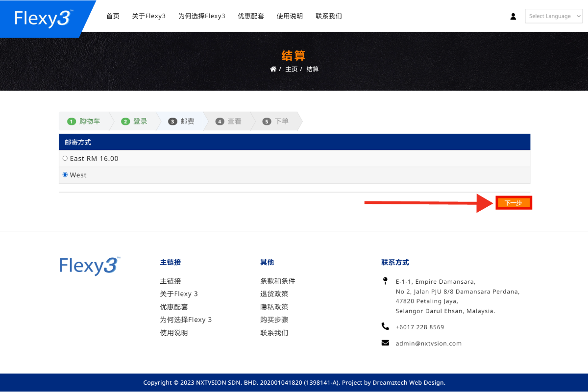Click the email envelope icon
588x392 pixels.
[385, 343]
